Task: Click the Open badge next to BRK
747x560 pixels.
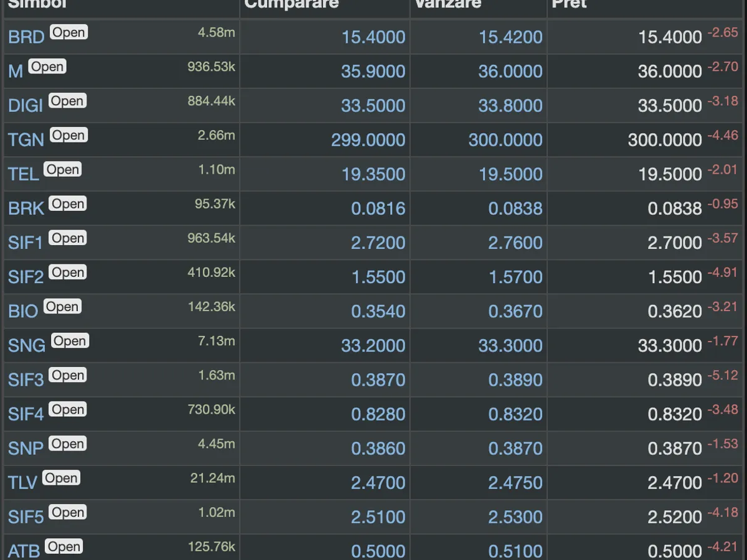Action: pos(68,204)
